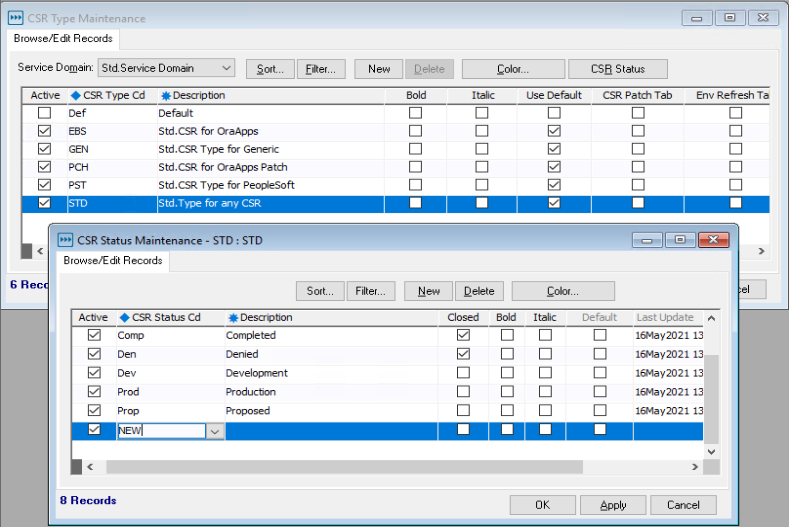The width and height of the screenshot is (789, 527).
Task: Click the CSR Status button
Action: point(617,69)
